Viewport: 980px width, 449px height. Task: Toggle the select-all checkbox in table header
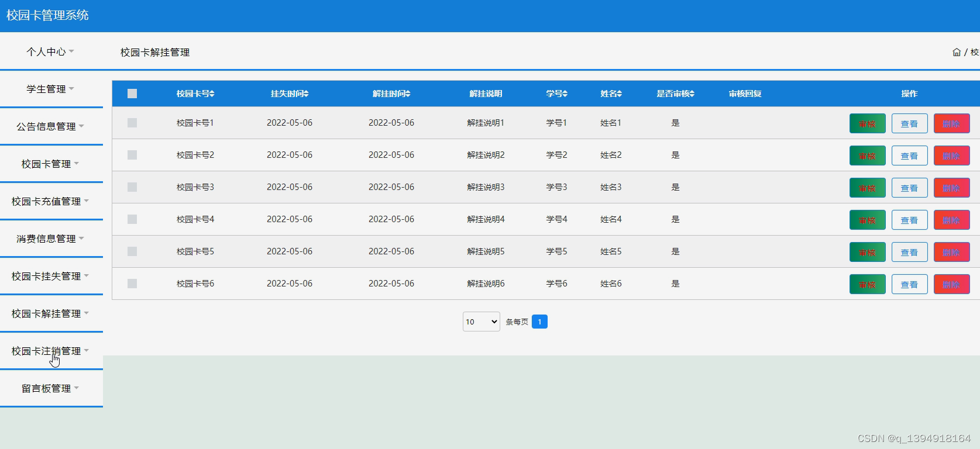(x=132, y=94)
